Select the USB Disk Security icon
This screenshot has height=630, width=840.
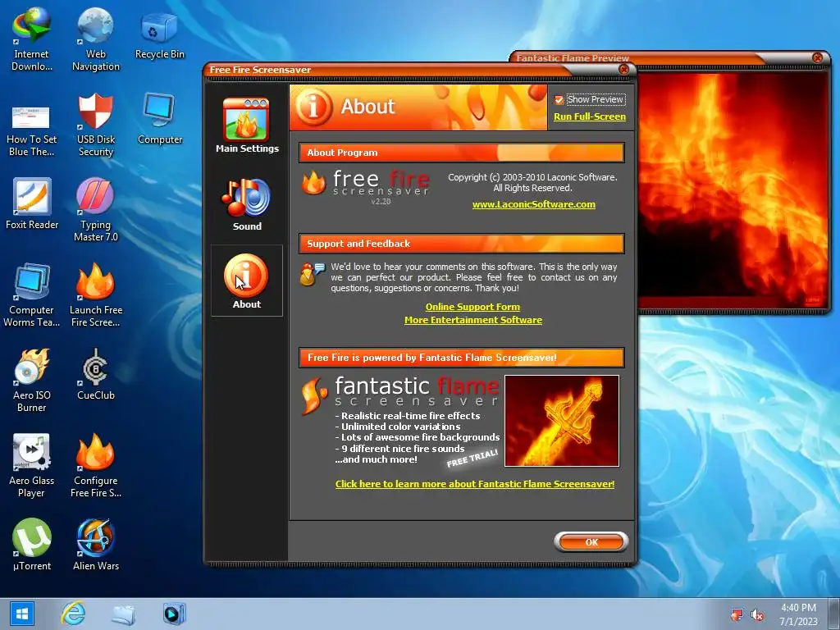[95, 126]
